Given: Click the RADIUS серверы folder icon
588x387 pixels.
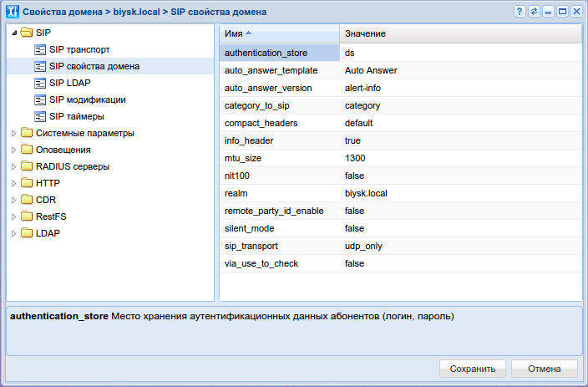Looking at the screenshot, I should (x=27, y=166).
